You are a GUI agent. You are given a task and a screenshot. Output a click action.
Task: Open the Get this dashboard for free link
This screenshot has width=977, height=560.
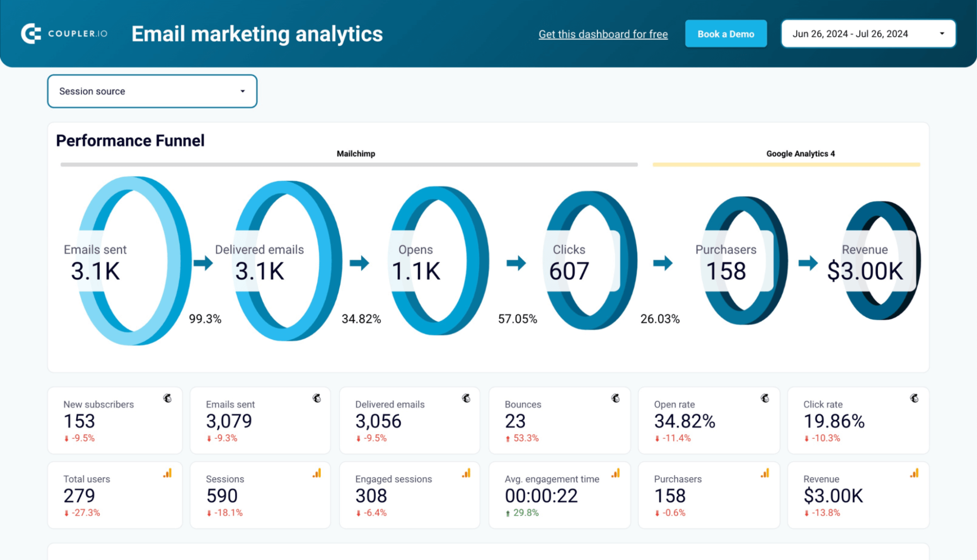pos(603,34)
